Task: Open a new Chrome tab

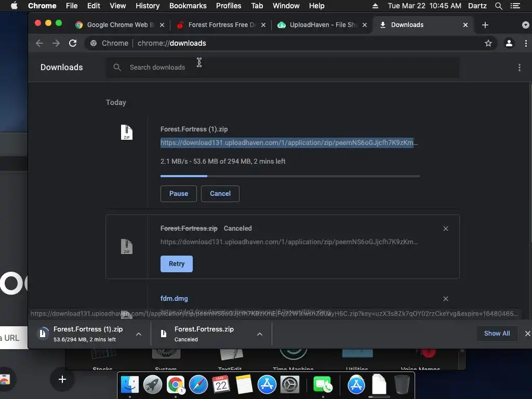Action: pyautogui.click(x=485, y=25)
